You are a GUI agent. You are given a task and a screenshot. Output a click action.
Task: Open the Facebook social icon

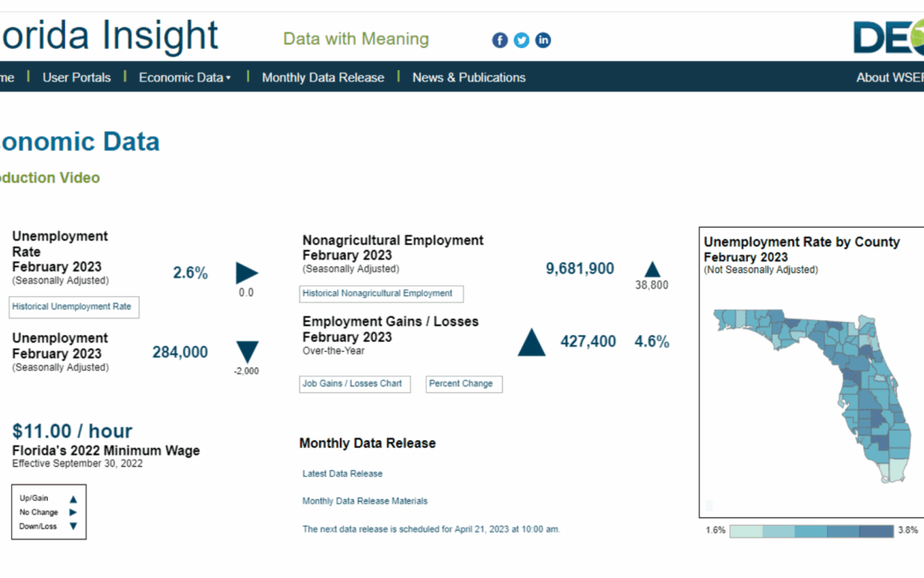point(500,40)
